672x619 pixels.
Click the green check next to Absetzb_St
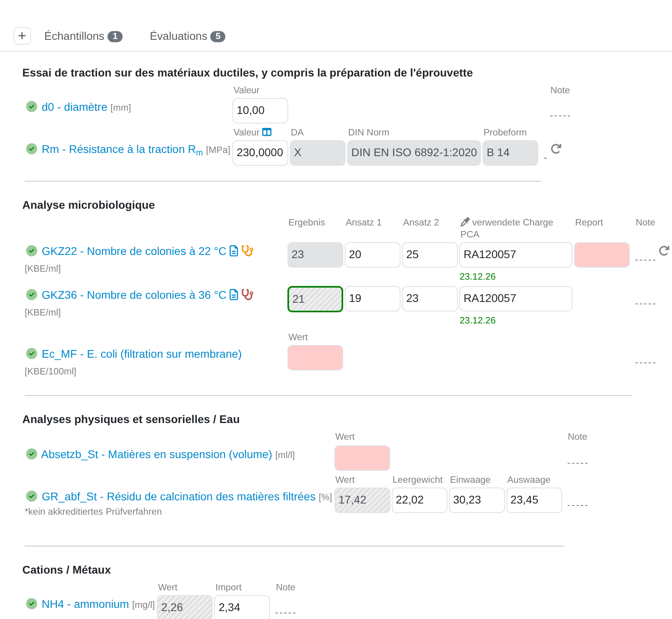[31, 454]
